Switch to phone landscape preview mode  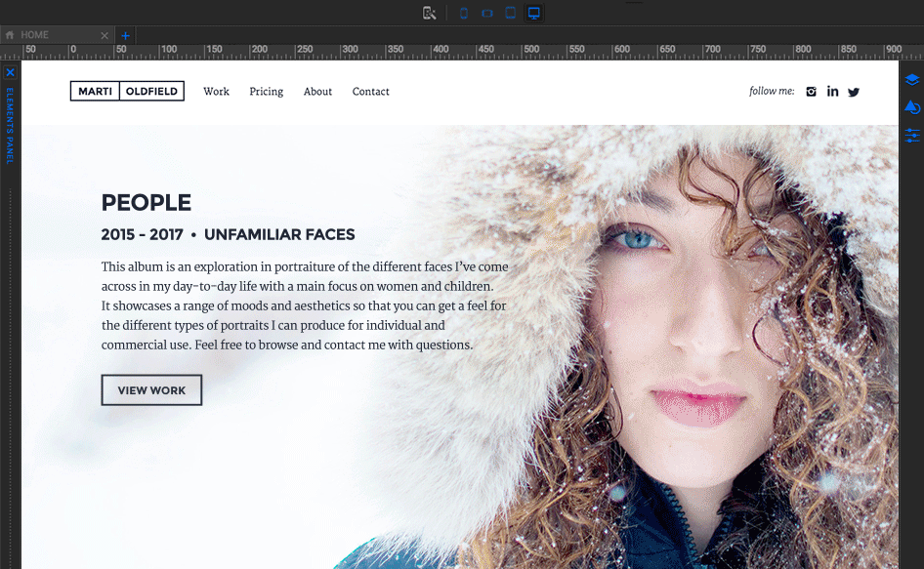tap(485, 13)
